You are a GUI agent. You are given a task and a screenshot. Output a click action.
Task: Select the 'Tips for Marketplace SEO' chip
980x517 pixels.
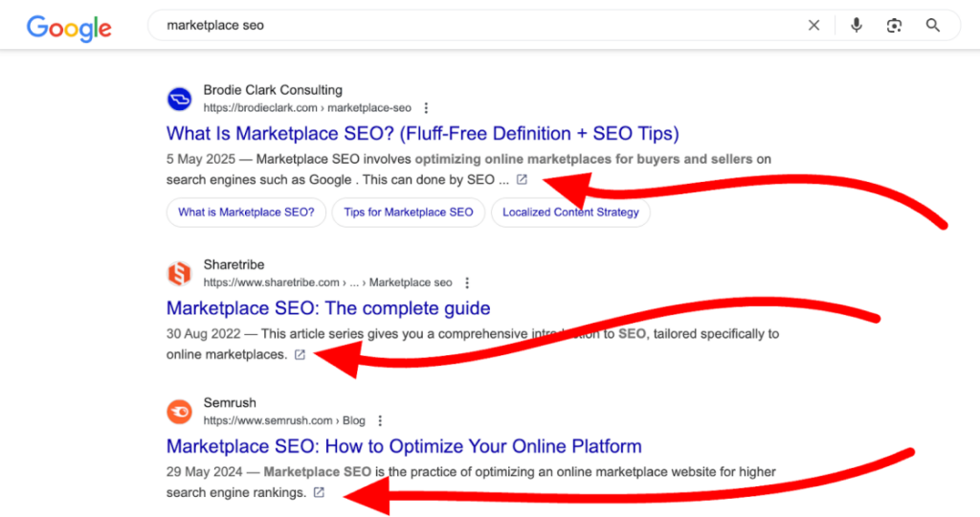coord(409,213)
